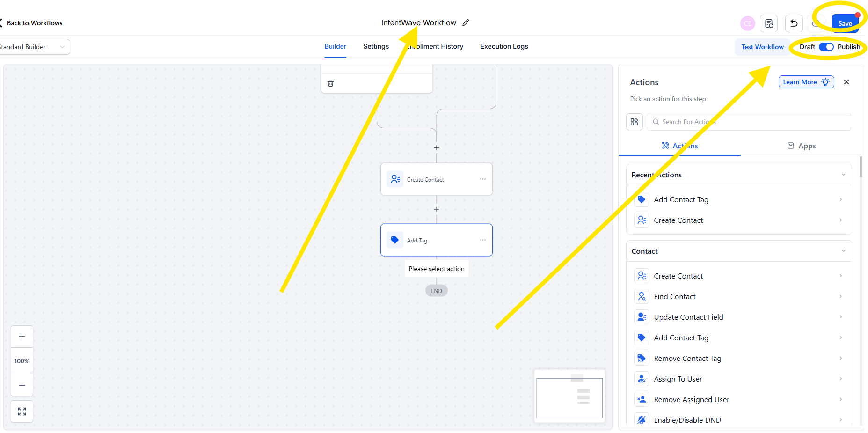
Task: Click the grid category view icon
Action: click(x=634, y=122)
